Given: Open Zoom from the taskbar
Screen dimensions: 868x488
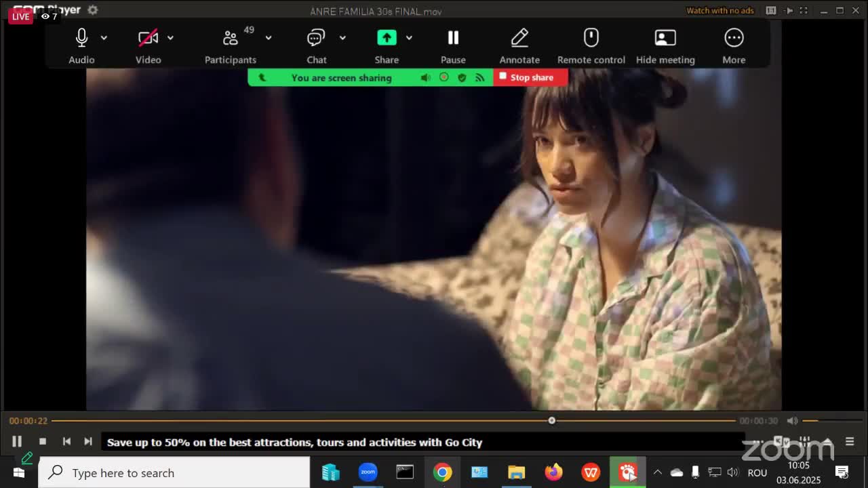Looking at the screenshot, I should [x=368, y=472].
